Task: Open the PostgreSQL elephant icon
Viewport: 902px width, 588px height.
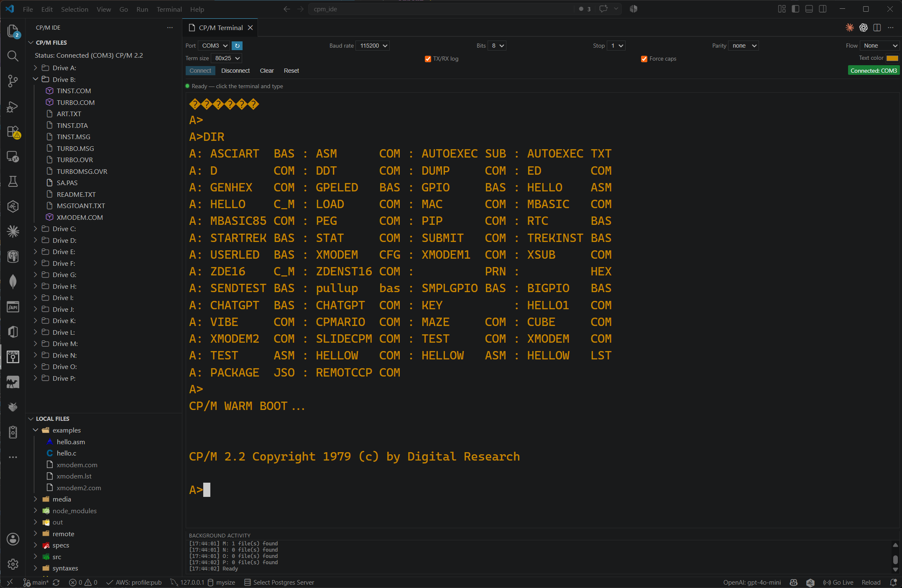Action: (13, 257)
